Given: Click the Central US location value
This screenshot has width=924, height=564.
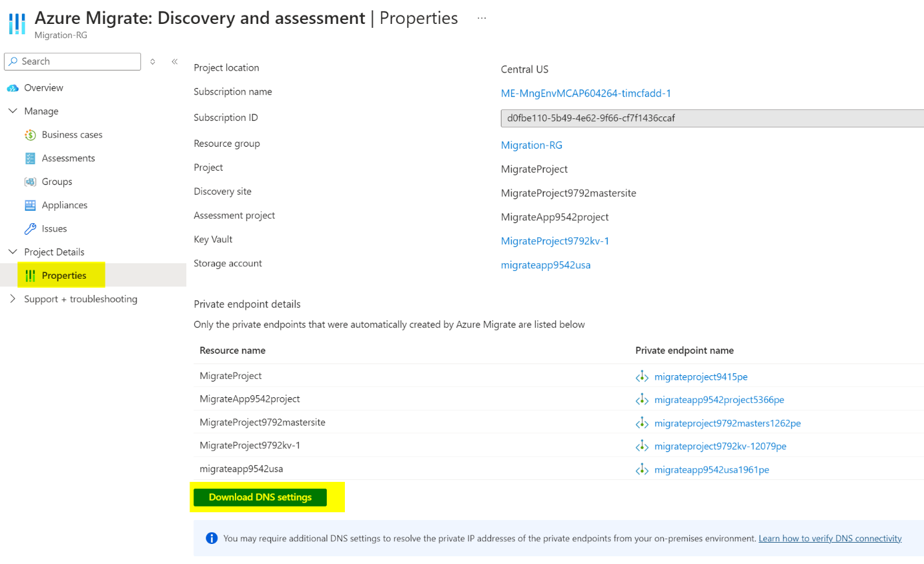Looking at the screenshot, I should [x=525, y=69].
